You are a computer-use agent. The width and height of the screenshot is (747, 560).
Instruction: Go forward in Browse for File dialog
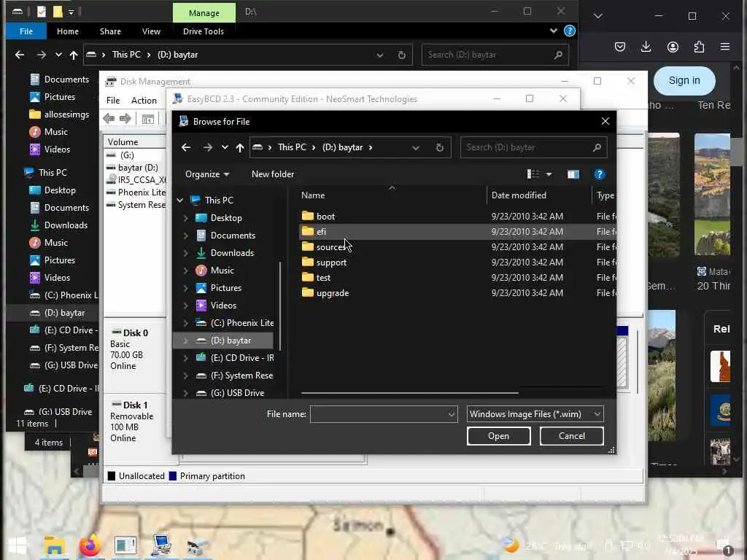[x=207, y=147]
